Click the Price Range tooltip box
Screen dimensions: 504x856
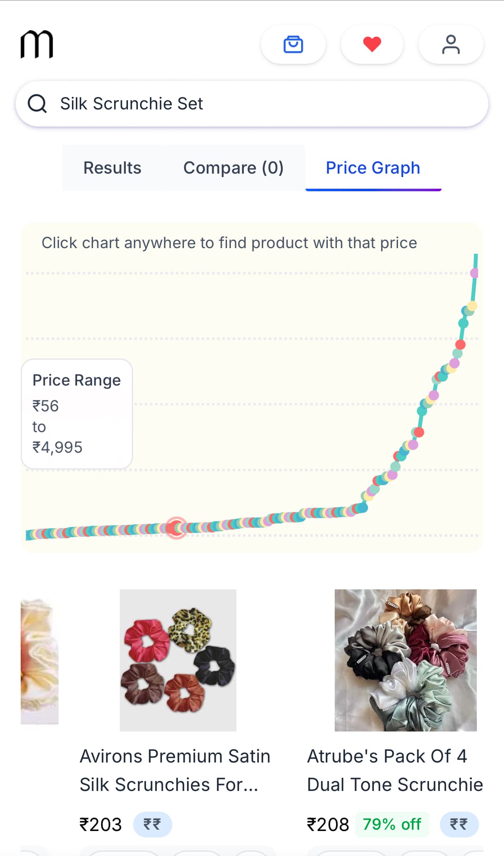pos(77,414)
